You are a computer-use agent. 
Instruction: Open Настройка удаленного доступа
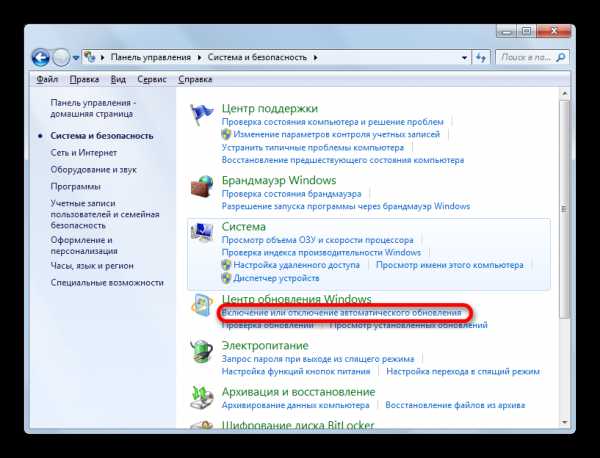pyautogui.click(x=297, y=265)
